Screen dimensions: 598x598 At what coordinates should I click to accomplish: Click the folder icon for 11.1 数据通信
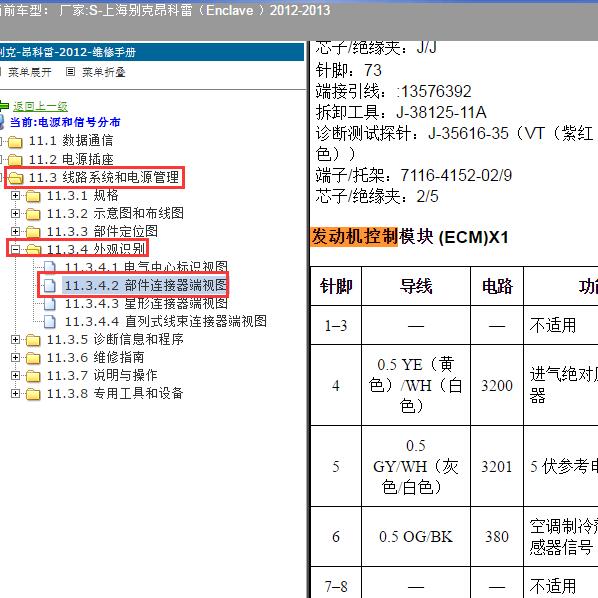(15, 142)
